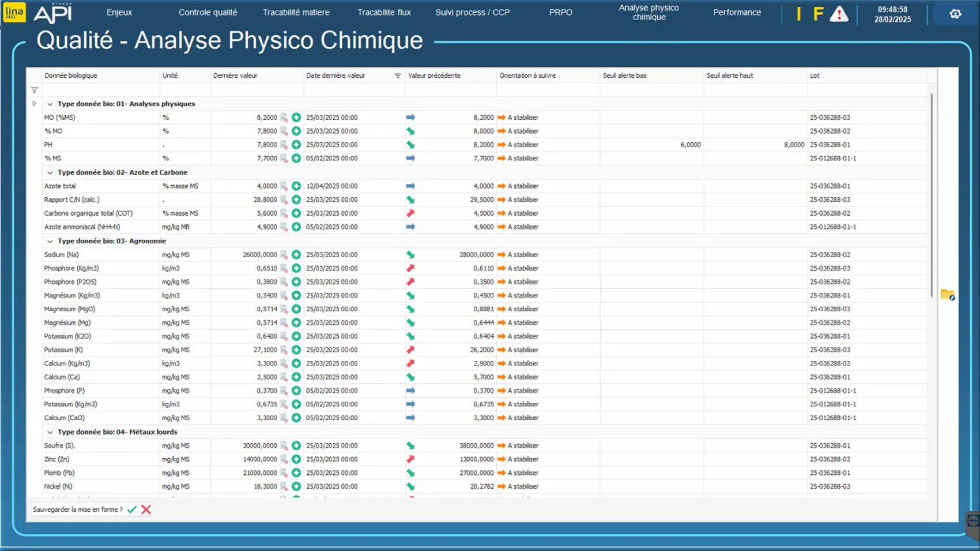980x551 pixels.
Task: Open filter on Date dernière valeur column
Action: 397,76
